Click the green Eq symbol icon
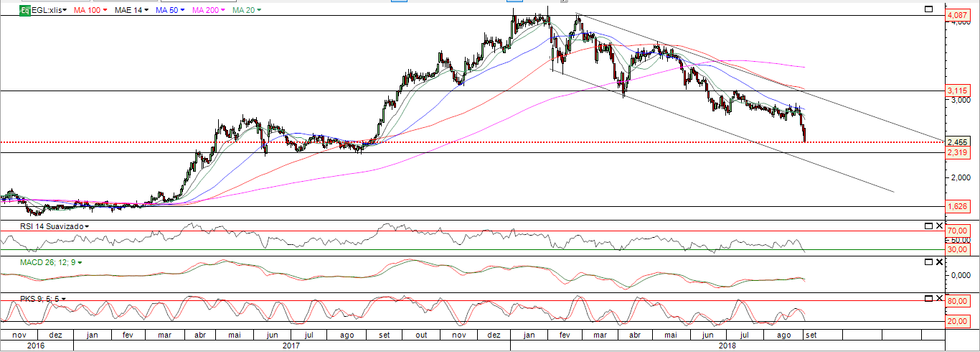The image size is (980, 352). click(x=24, y=11)
